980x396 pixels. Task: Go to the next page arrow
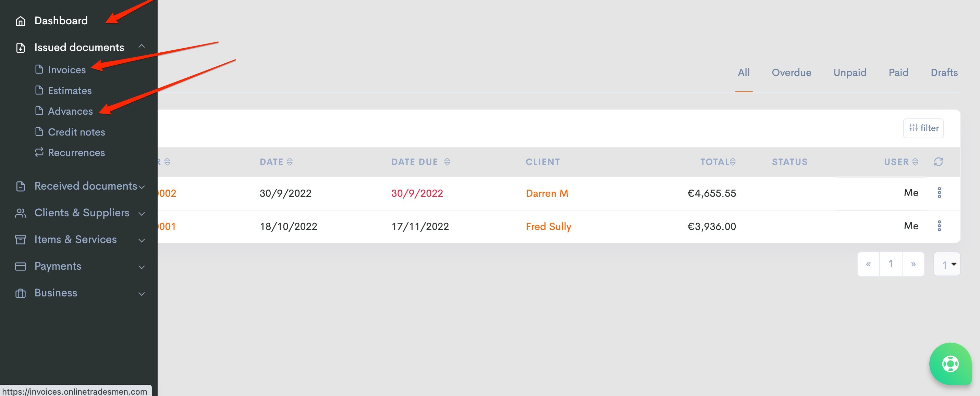click(913, 264)
